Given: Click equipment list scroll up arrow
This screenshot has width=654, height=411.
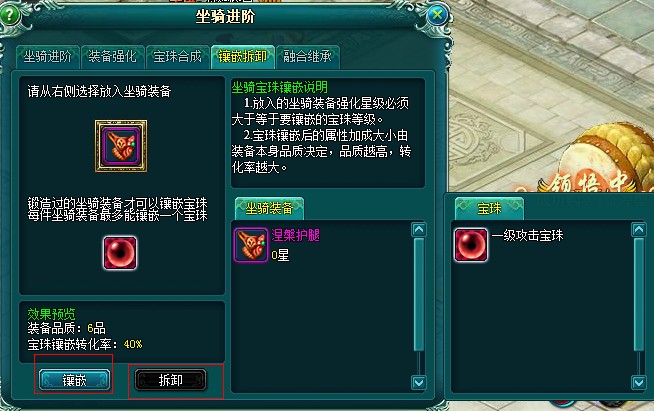Looking at the screenshot, I should pos(419,229).
